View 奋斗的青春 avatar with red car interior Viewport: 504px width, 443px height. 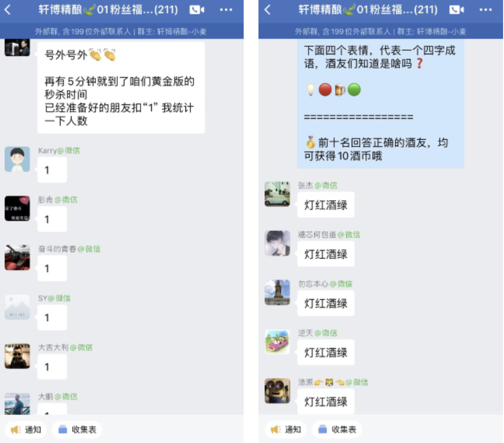(17, 258)
